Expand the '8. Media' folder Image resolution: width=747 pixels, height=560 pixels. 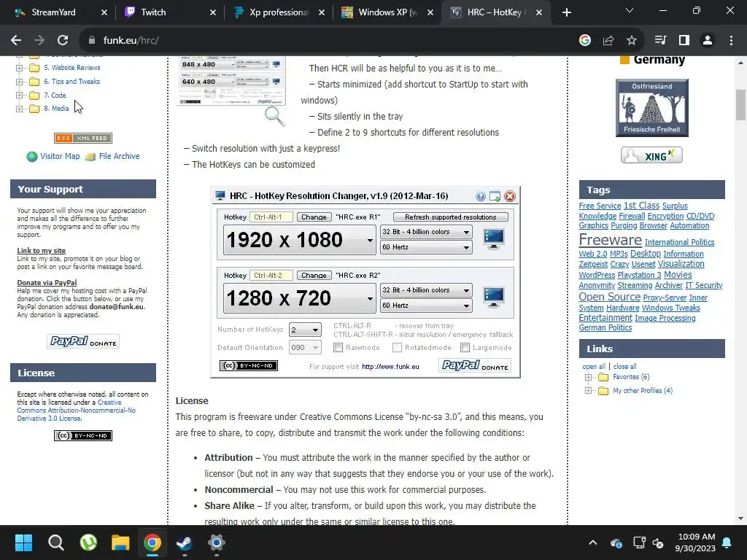tap(19, 109)
